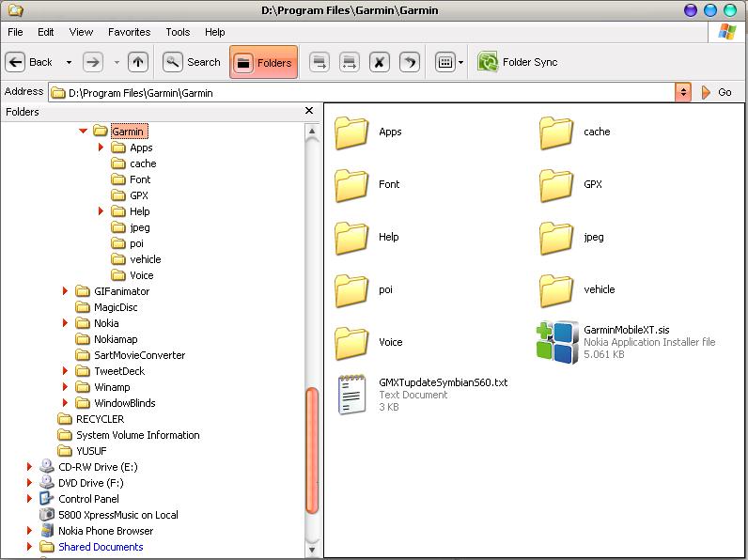Select Nokia Phone Browser in tree

click(x=97, y=531)
